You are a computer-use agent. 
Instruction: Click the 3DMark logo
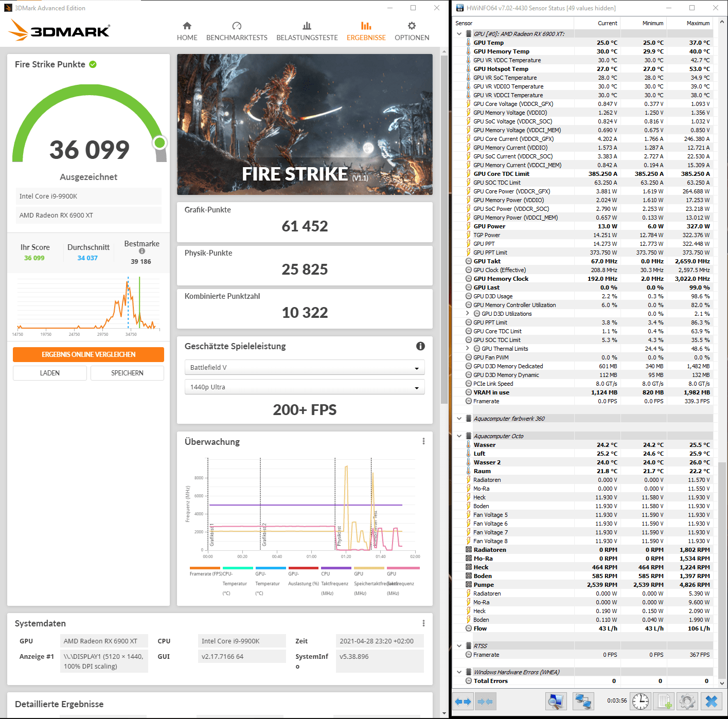point(59,30)
